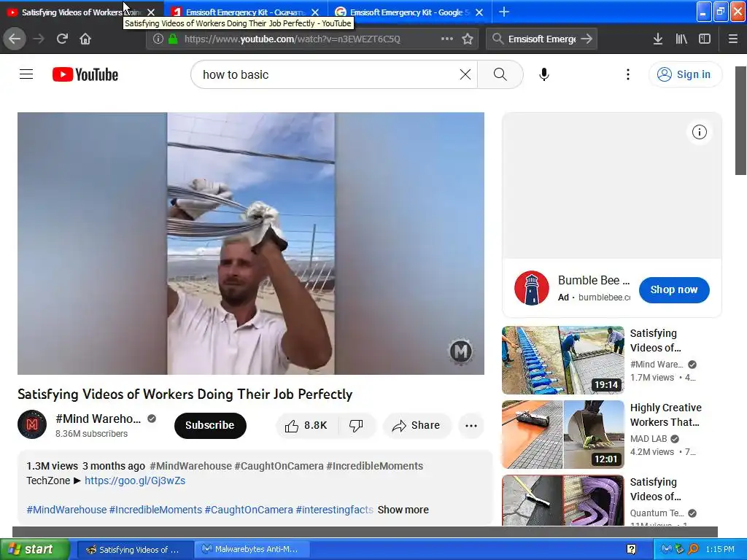Open the Firefox application menu
This screenshot has height=560, width=747.
[x=733, y=39]
